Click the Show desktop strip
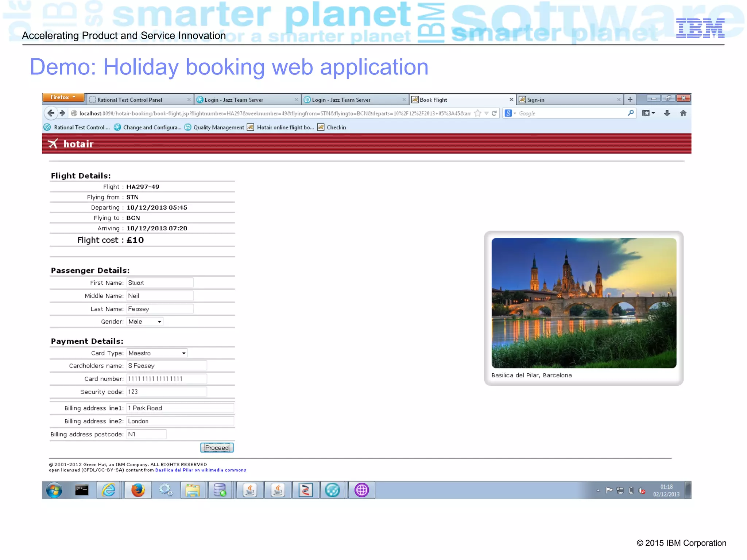747x560 pixels. pos(688,490)
